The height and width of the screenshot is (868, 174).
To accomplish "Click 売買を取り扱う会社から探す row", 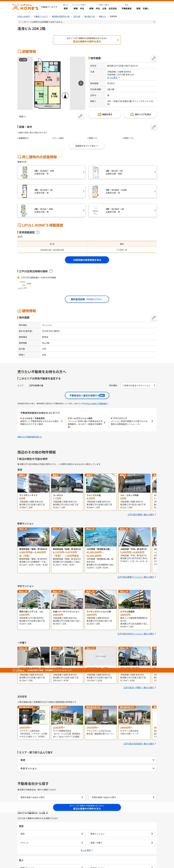I will [x=123, y=797].
